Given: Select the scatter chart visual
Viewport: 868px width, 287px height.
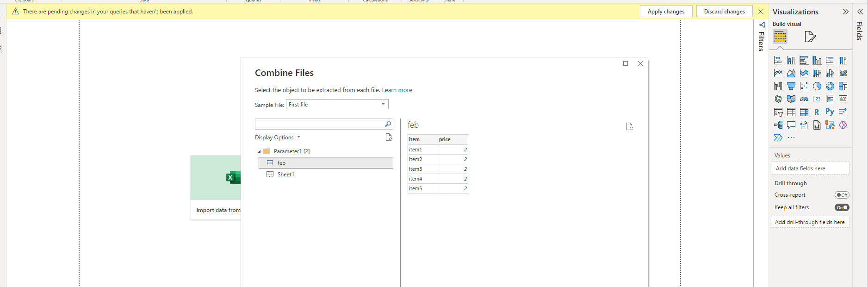Looking at the screenshot, I should click(x=804, y=86).
